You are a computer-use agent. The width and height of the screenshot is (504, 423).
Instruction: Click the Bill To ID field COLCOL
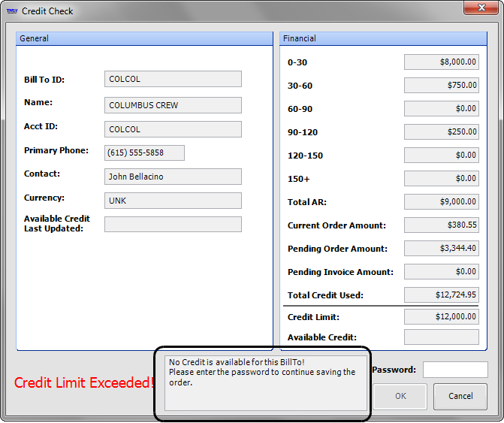click(x=173, y=79)
